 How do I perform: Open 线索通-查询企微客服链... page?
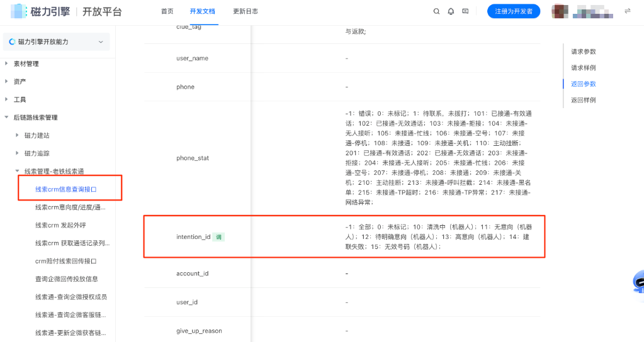(71, 315)
